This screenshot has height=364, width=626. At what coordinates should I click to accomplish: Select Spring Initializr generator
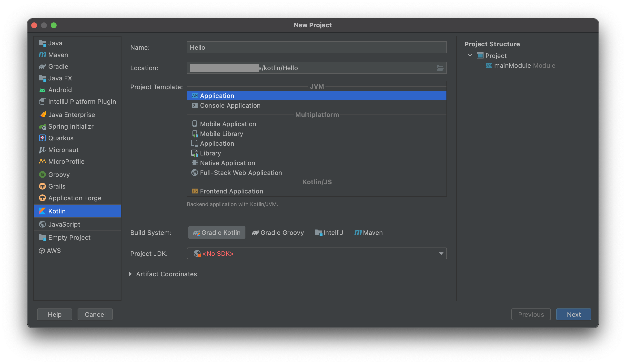coord(77,126)
